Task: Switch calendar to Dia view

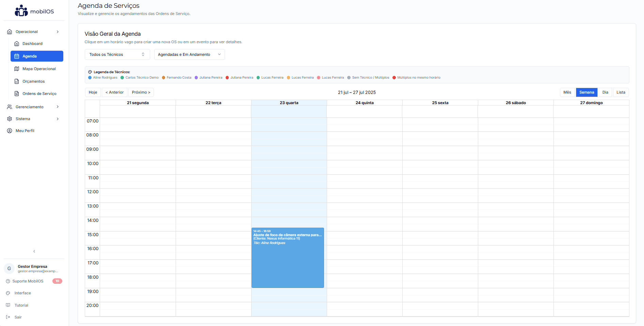Action: point(606,92)
